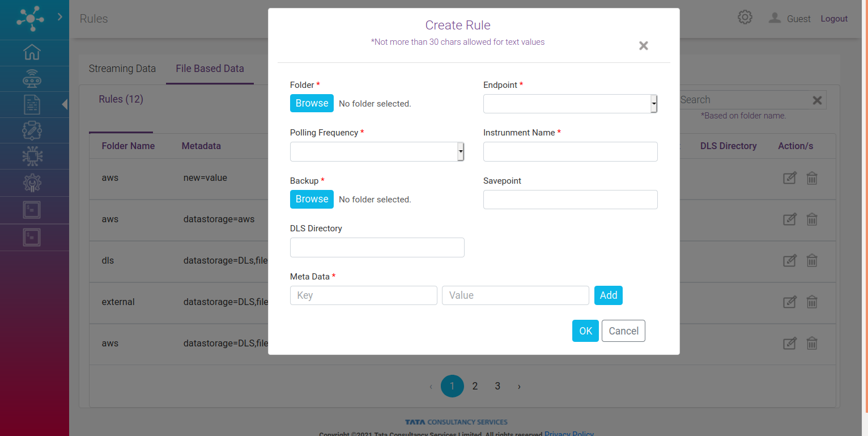Click the DLS Directory column header
Screen dimensions: 868x436
728,146
